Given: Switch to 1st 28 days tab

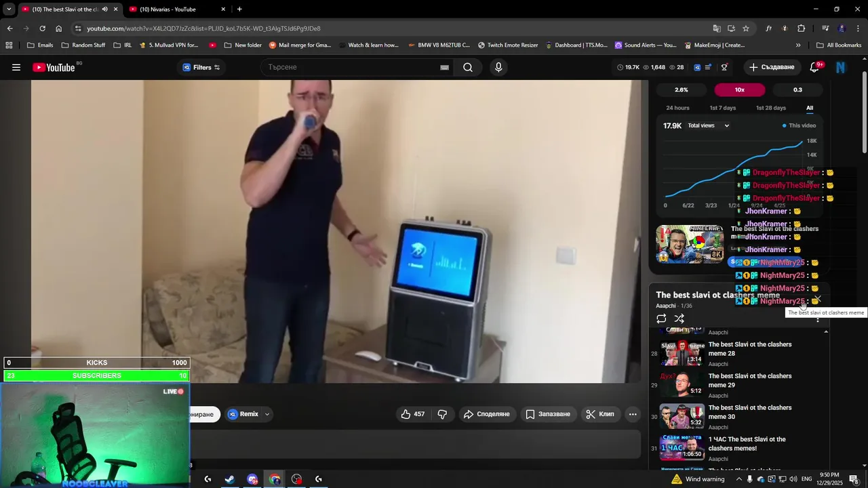Looking at the screenshot, I should 771,108.
